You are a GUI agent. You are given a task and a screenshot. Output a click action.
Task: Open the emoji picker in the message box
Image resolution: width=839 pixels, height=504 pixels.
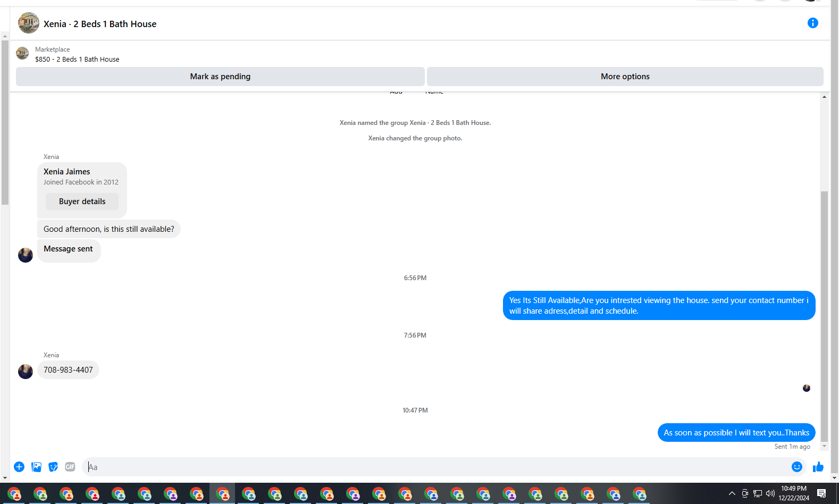click(796, 467)
